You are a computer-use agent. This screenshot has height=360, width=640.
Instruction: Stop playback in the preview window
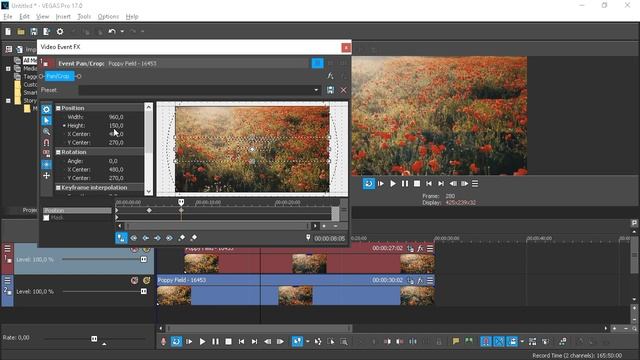[x=417, y=184]
